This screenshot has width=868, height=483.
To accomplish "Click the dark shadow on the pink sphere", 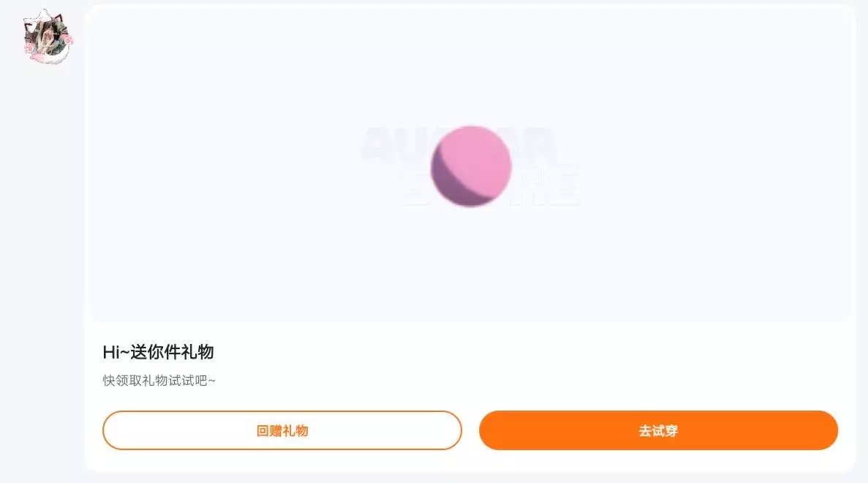I will coord(448,181).
